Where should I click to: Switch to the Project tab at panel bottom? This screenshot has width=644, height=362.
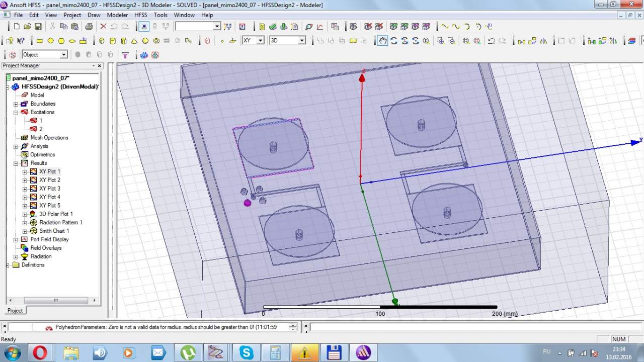pos(15,310)
